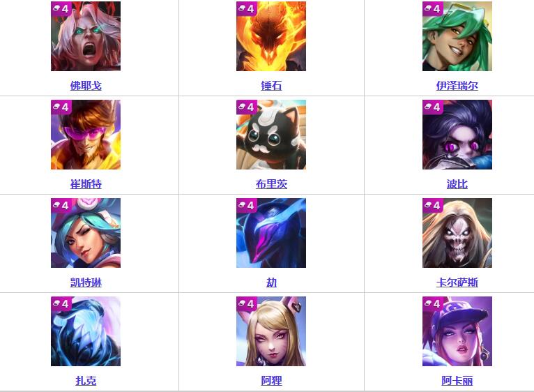Screen dimensions: 534x392
Task: Select the black cat 布里茨 portrait
Action: [271, 135]
